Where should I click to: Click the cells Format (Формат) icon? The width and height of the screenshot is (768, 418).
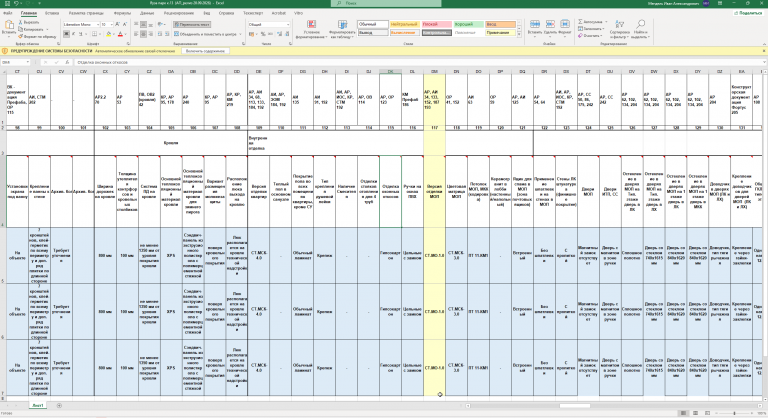coord(564,24)
